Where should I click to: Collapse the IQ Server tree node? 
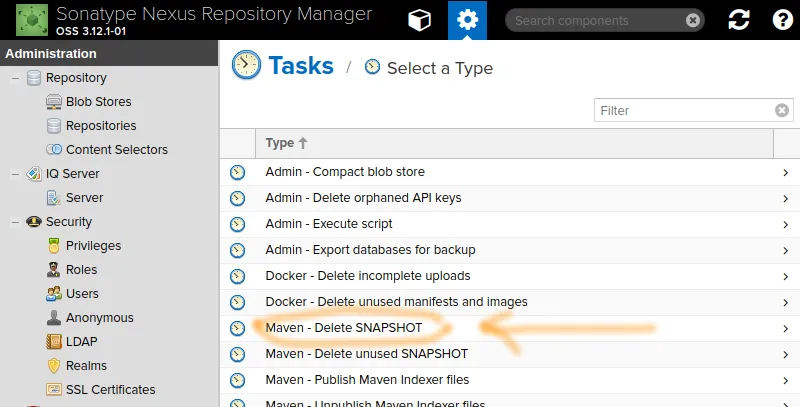pos(15,174)
